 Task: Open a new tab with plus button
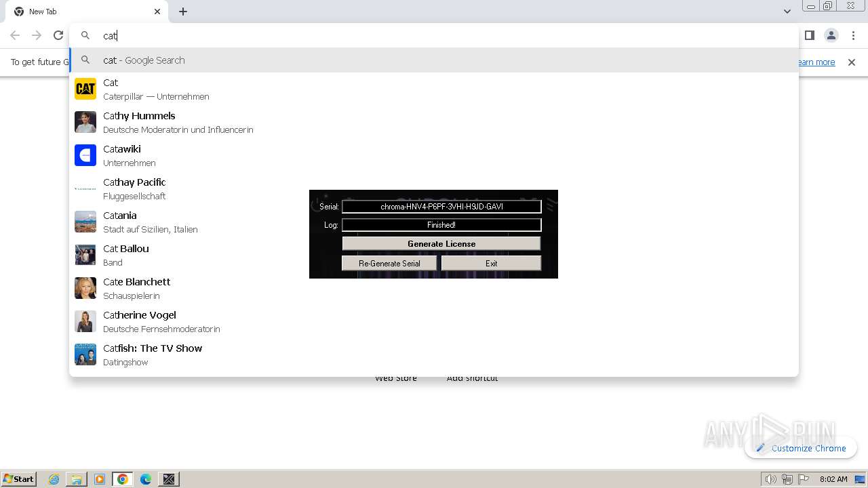183,12
